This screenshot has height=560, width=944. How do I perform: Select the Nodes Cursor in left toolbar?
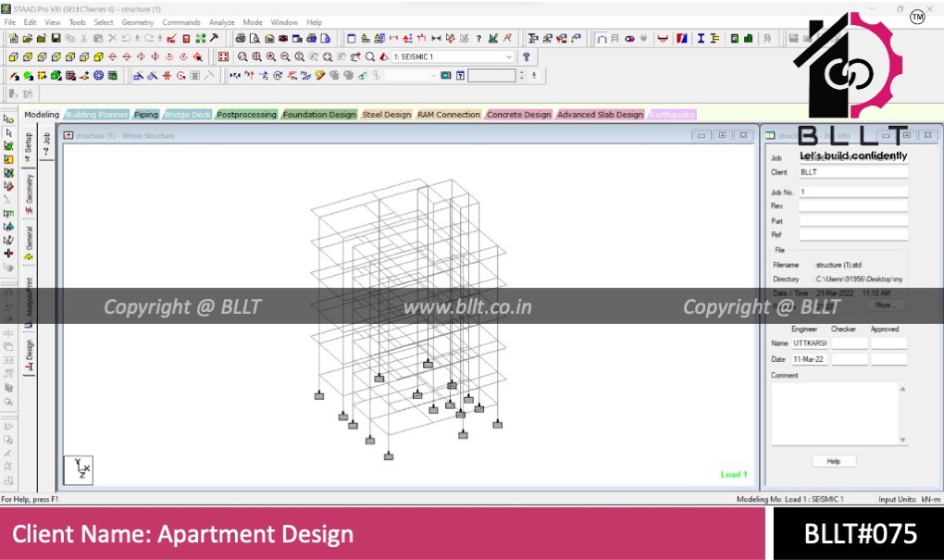pos(8,119)
